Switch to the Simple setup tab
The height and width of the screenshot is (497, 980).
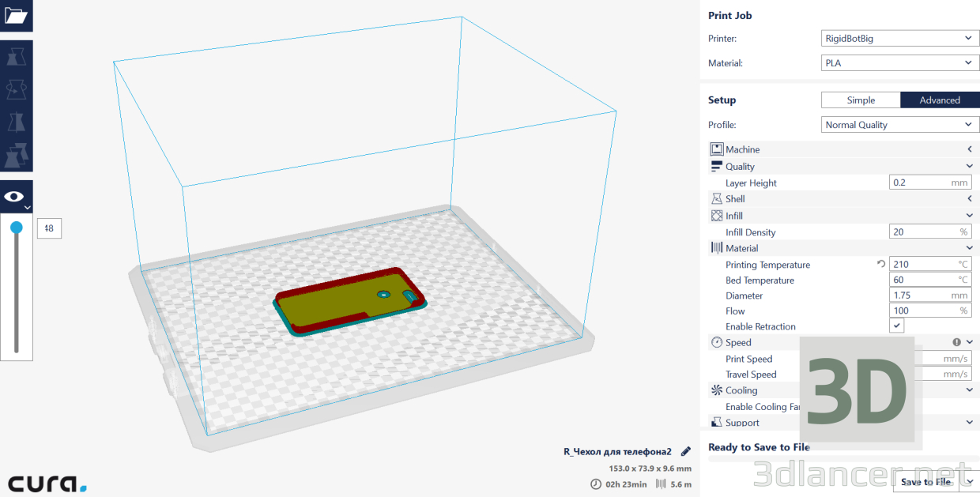tap(861, 100)
